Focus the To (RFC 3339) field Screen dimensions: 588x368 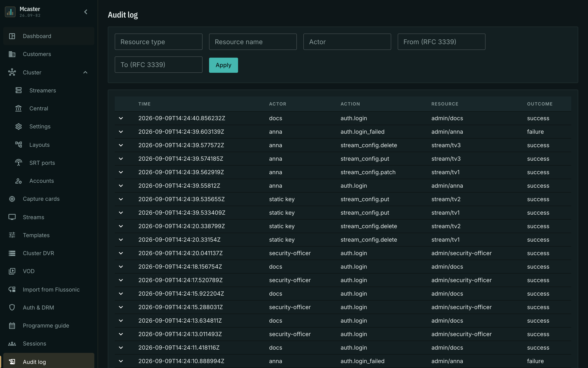click(158, 64)
